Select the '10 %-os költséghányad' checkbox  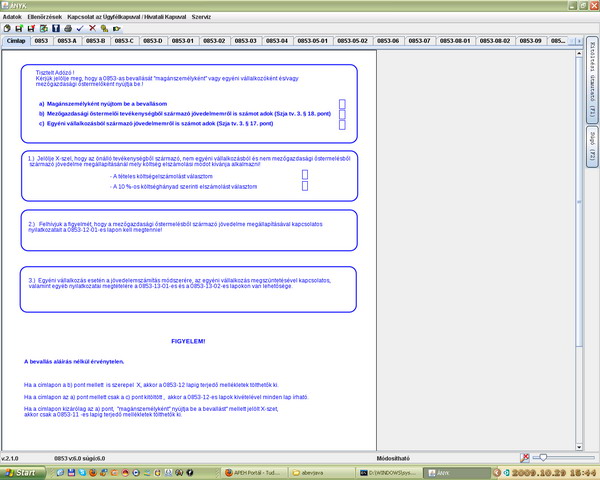[305, 186]
